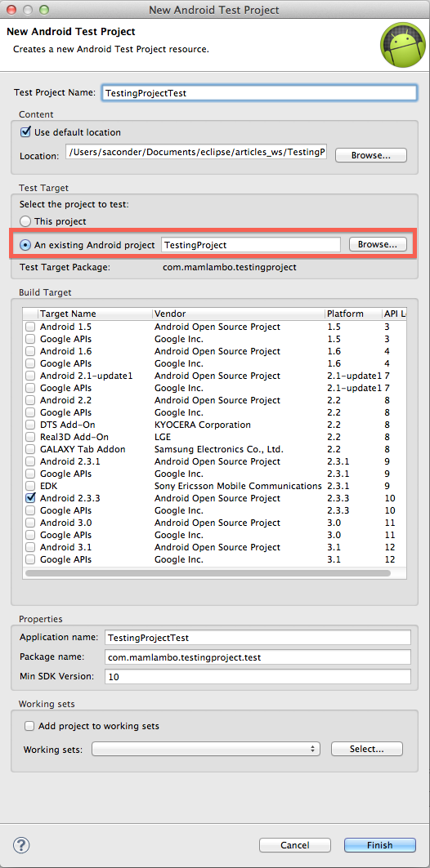Image resolution: width=430 pixels, height=868 pixels.
Task: Check the Android 1.6 build target
Action: tap(30, 351)
